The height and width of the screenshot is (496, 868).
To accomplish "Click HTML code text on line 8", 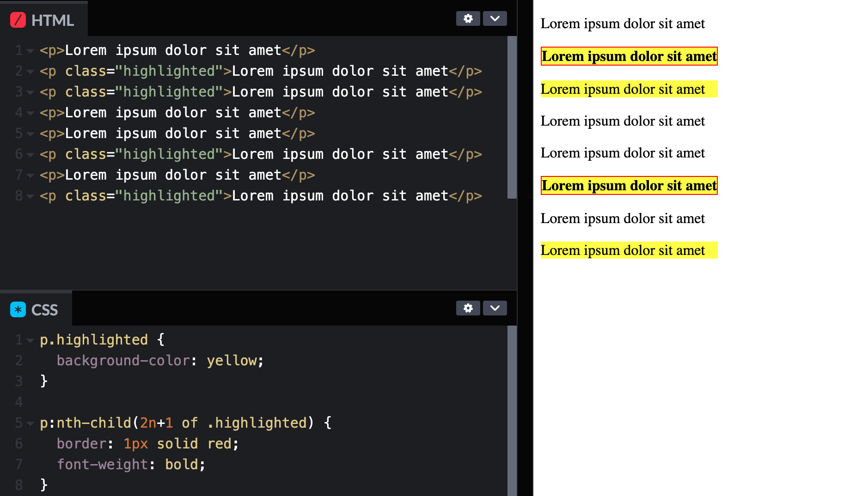I will (x=261, y=196).
